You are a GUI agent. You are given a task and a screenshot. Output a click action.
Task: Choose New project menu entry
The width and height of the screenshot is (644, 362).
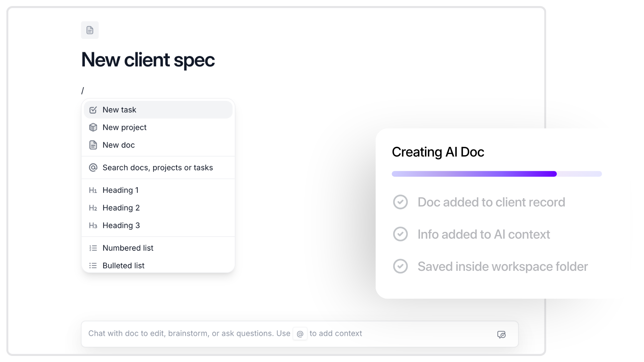(x=124, y=127)
